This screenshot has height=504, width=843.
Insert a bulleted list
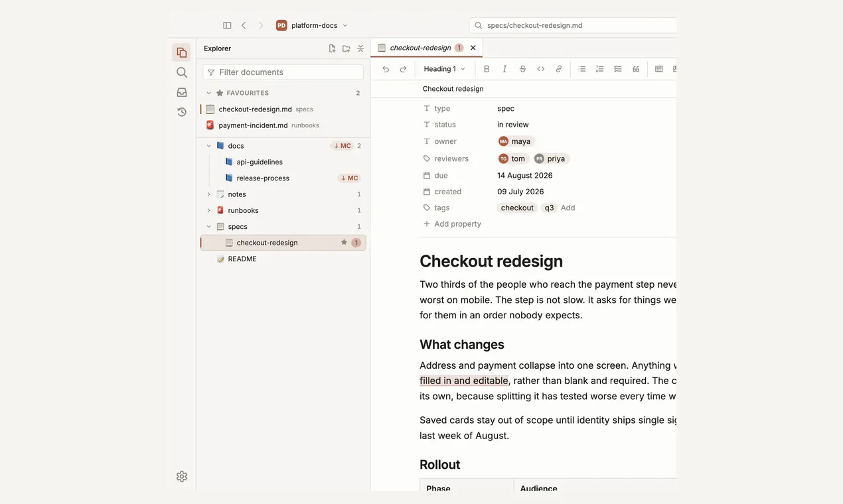582,69
